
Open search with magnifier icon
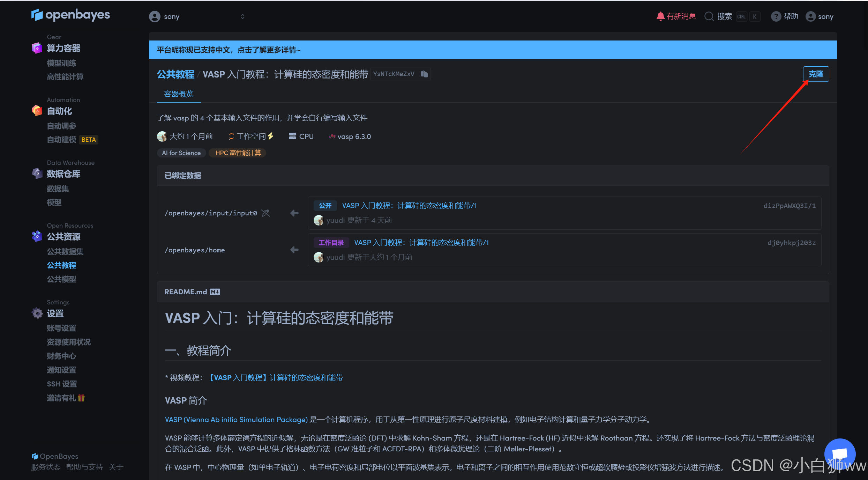click(709, 16)
